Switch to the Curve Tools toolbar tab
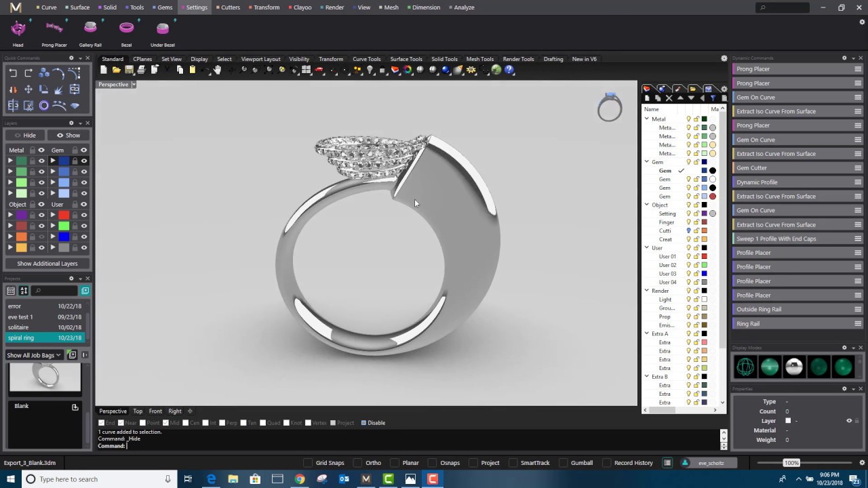 [366, 59]
